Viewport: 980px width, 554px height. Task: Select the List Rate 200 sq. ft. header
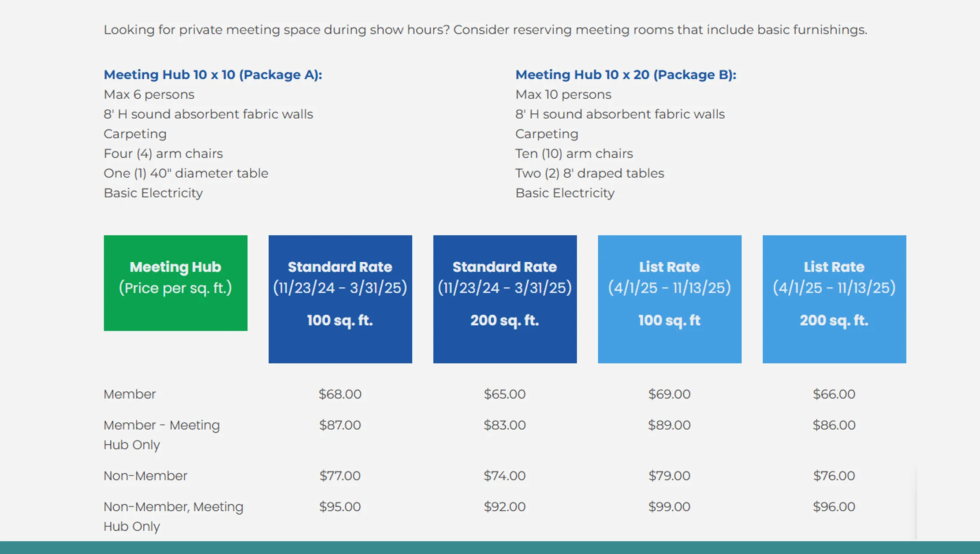(x=834, y=299)
